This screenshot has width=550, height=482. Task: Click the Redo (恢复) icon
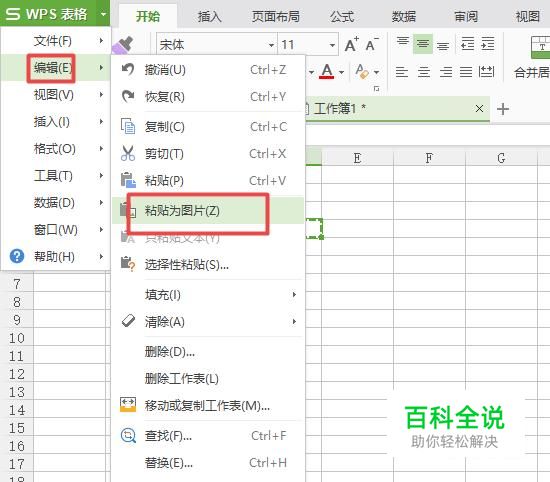pyautogui.click(x=128, y=96)
